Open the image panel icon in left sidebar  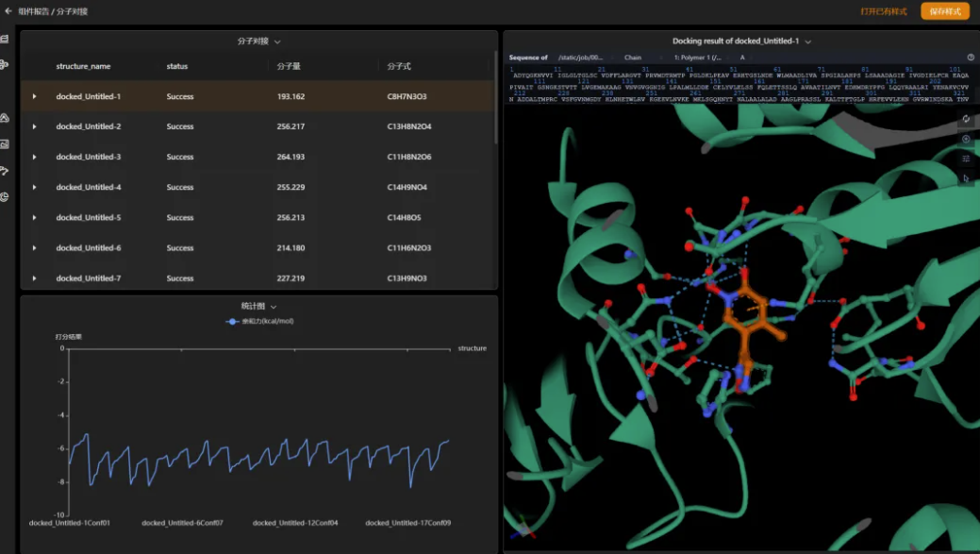5,143
